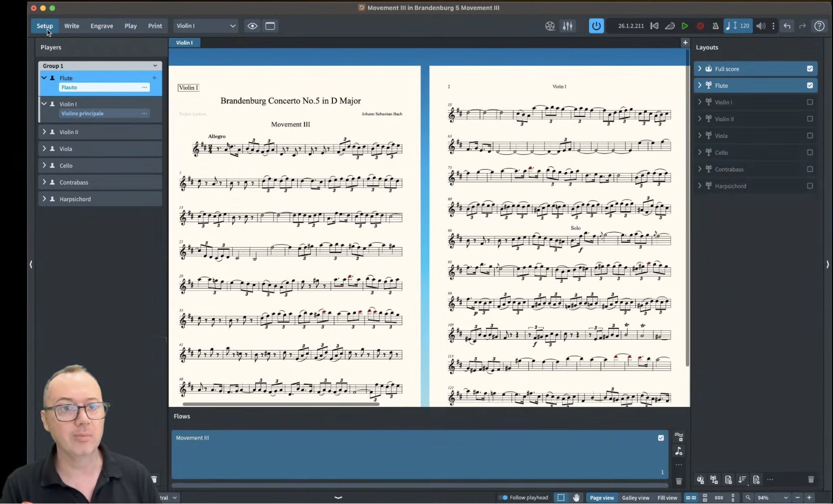The width and height of the screenshot is (833, 504).
Task: Undo the last action
Action: (787, 26)
